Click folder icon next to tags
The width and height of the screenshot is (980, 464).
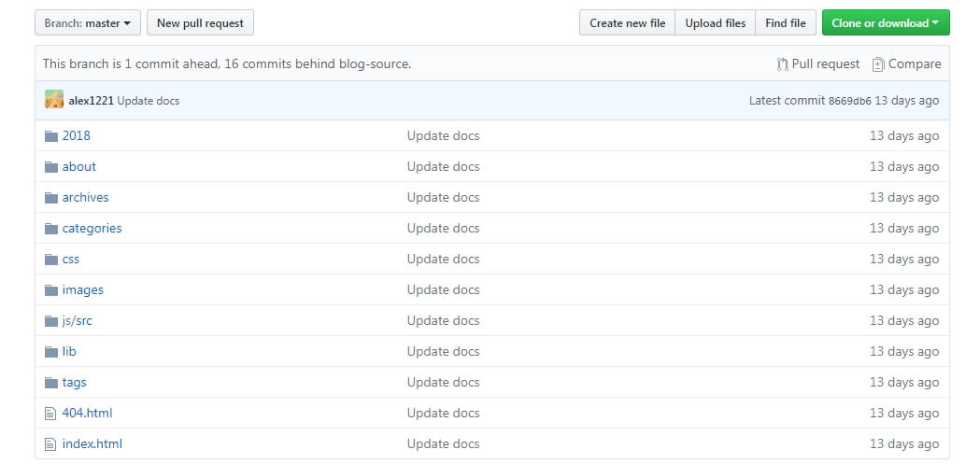(51, 382)
